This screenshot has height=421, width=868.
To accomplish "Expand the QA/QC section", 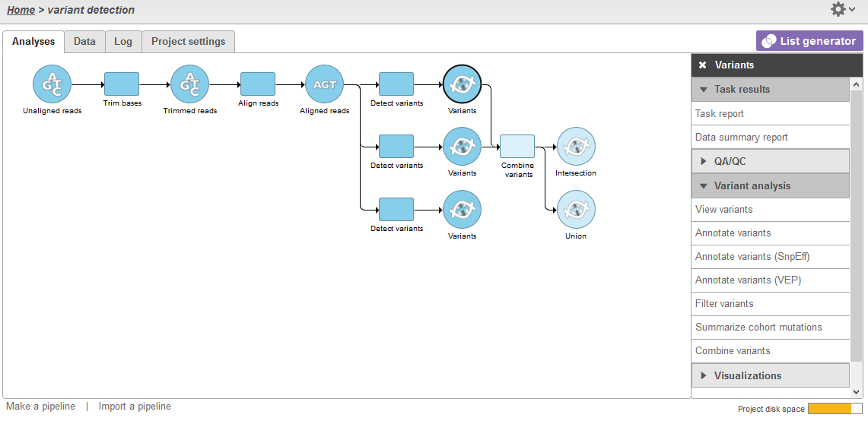I will [770, 161].
